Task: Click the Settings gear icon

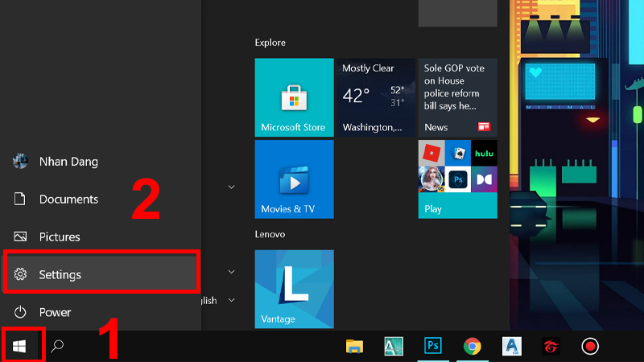Action: pyautogui.click(x=20, y=274)
